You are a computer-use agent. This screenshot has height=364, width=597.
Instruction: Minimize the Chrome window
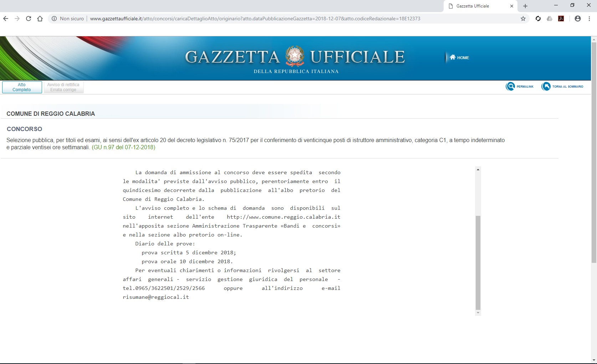pos(556,5)
